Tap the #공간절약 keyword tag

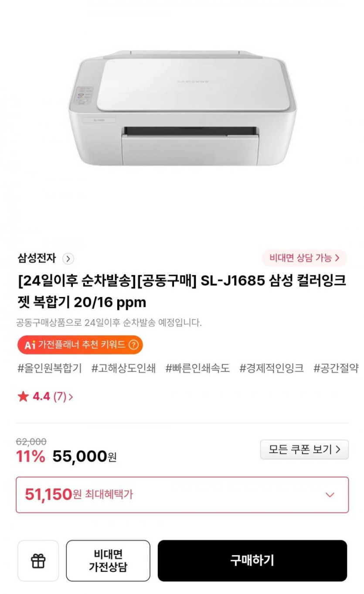336,369
